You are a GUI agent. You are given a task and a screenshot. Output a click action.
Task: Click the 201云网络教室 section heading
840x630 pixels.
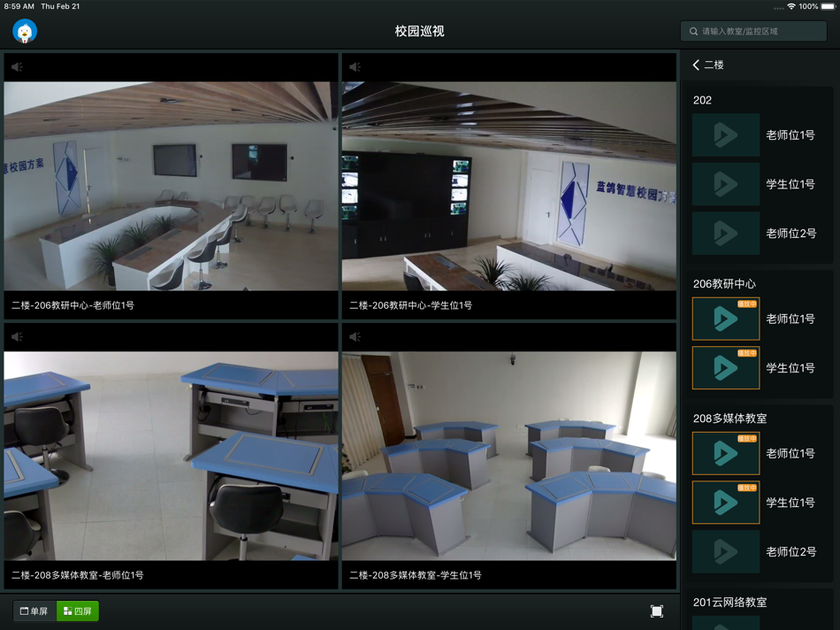729,603
